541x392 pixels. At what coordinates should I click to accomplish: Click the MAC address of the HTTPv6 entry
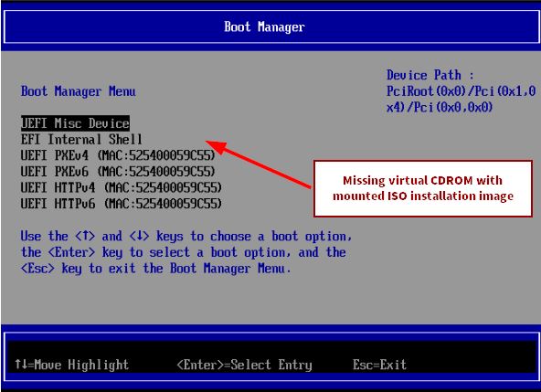click(164, 204)
